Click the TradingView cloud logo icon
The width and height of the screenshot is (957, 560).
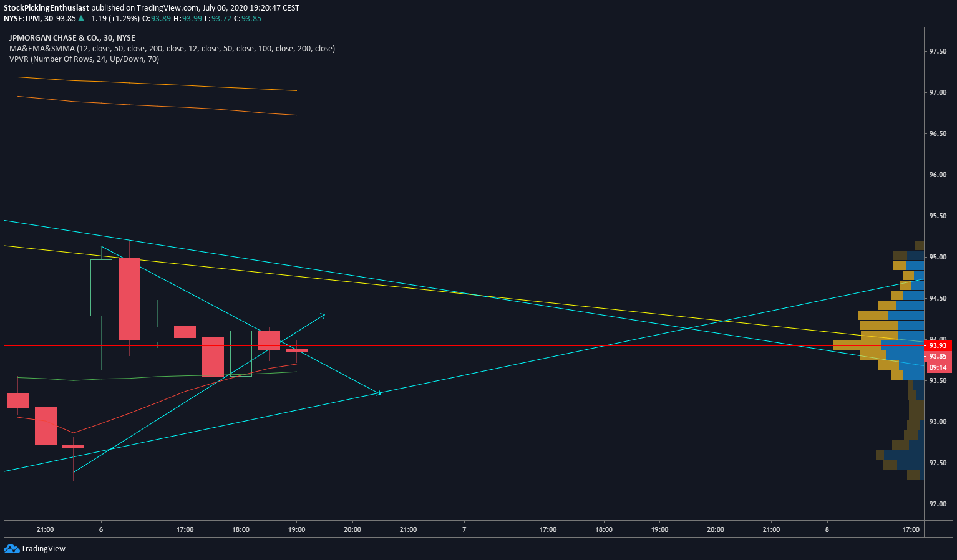point(11,548)
